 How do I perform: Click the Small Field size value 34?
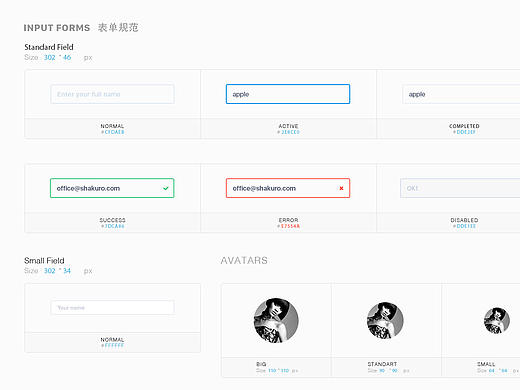67,271
